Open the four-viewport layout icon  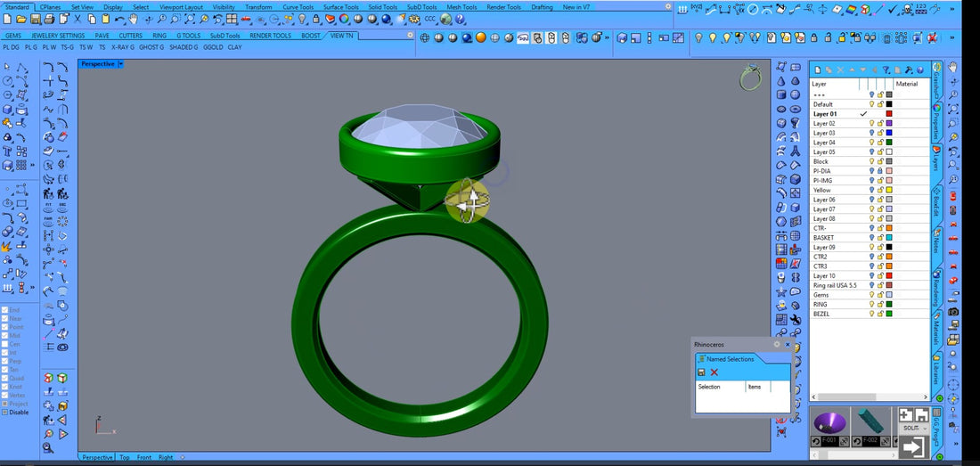tap(232, 19)
